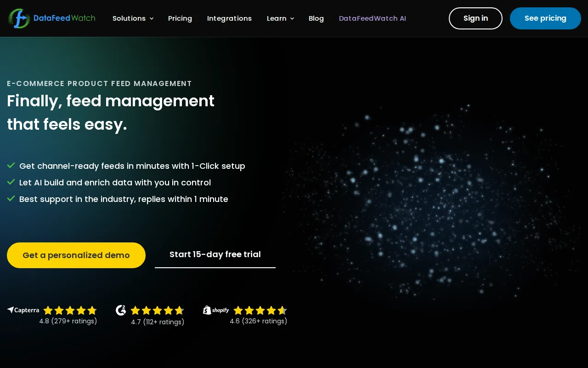The height and width of the screenshot is (368, 588).
Task: Click the Sign in button
Action: pyautogui.click(x=475, y=18)
